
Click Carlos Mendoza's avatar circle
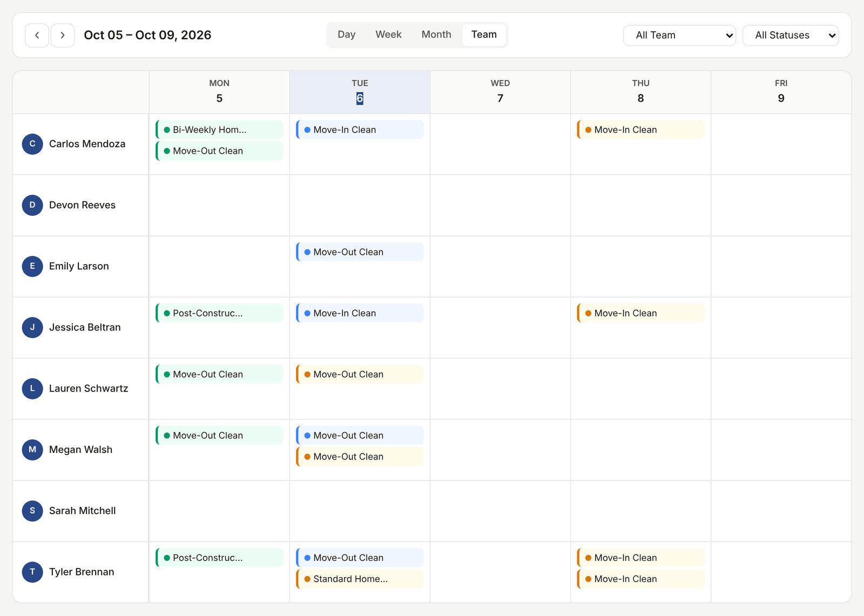32,144
